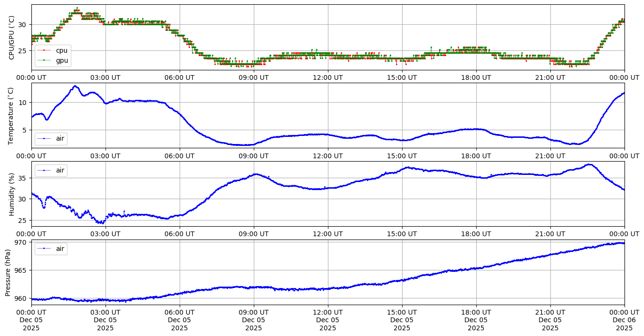Click the Pressure (hPa) y-axis label
644x336 pixels.
8,272
